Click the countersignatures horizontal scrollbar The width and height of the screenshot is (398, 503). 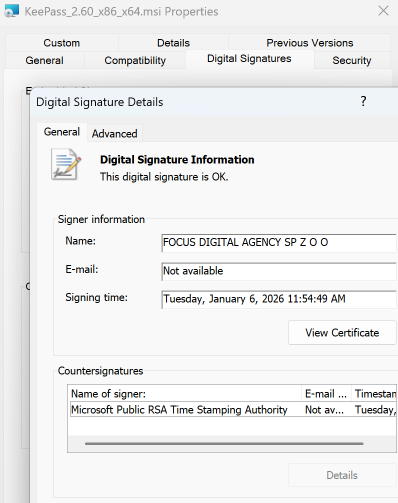click(x=224, y=444)
